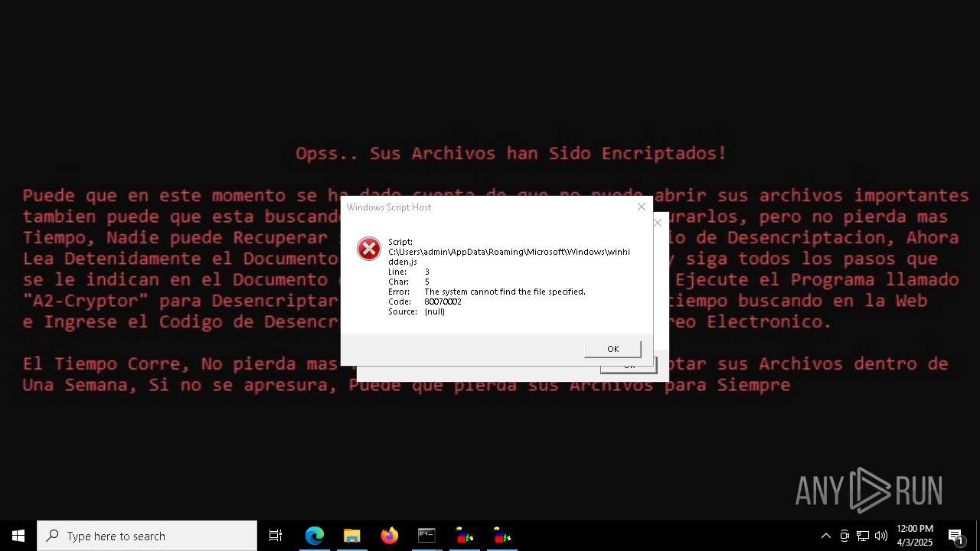The width and height of the screenshot is (980, 551).
Task: Open Task View on the taskbar
Action: pos(276,536)
